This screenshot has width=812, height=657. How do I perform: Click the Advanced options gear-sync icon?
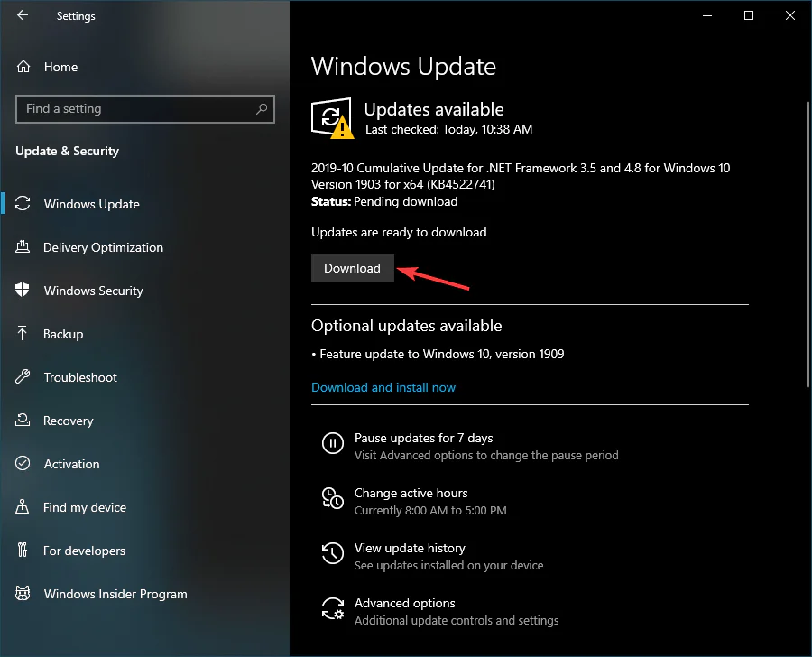pyautogui.click(x=332, y=608)
